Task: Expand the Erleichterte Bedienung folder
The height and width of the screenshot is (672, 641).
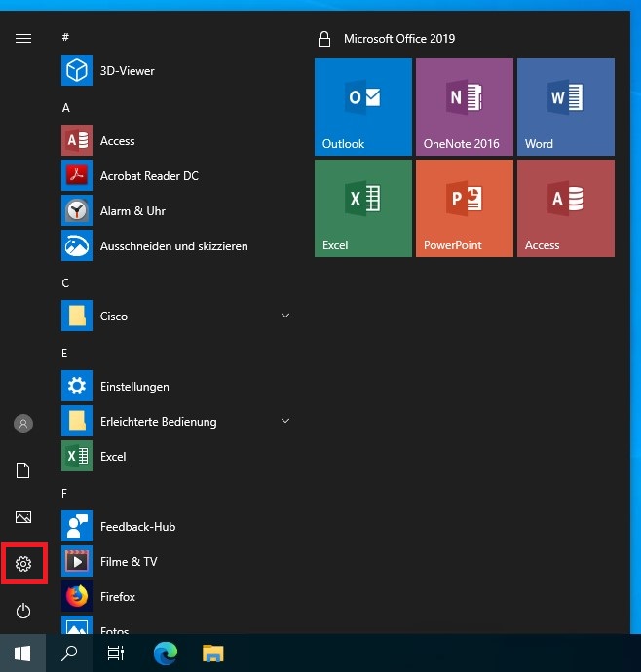Action: tap(285, 422)
